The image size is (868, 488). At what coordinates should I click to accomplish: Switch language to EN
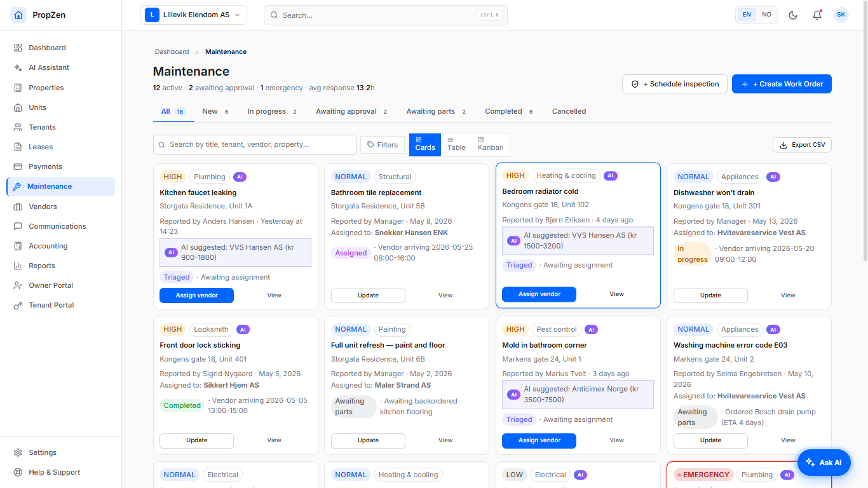click(747, 15)
